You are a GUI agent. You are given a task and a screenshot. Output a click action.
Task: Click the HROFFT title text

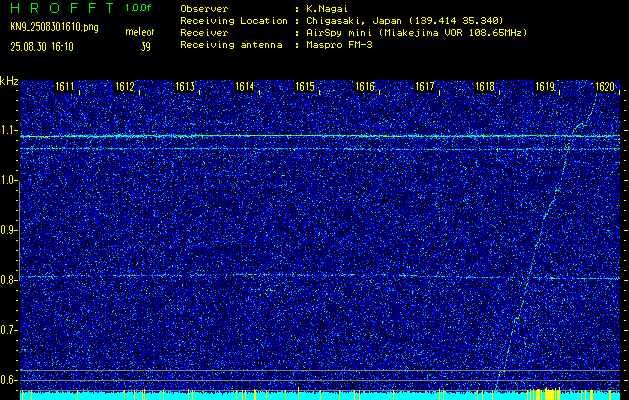(61, 8)
